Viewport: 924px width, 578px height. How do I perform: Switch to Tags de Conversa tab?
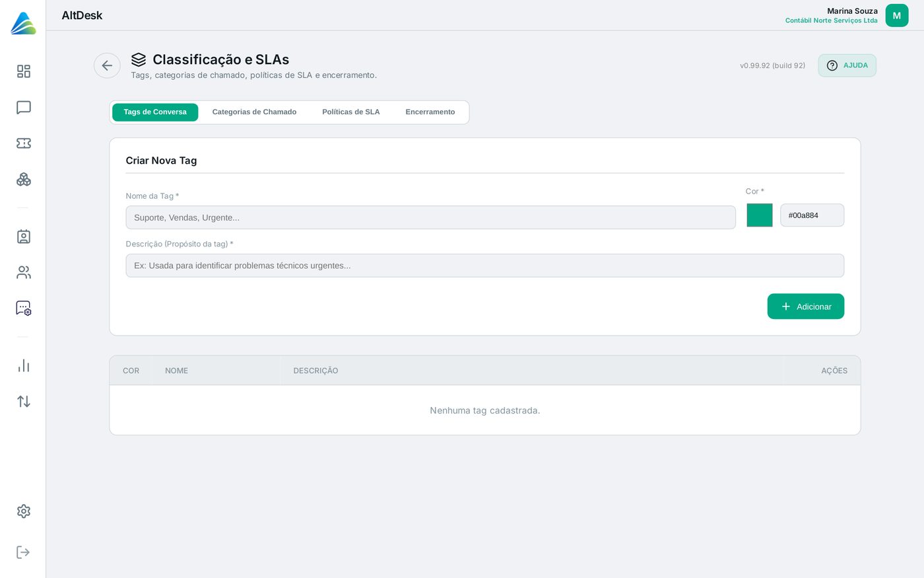pos(155,112)
